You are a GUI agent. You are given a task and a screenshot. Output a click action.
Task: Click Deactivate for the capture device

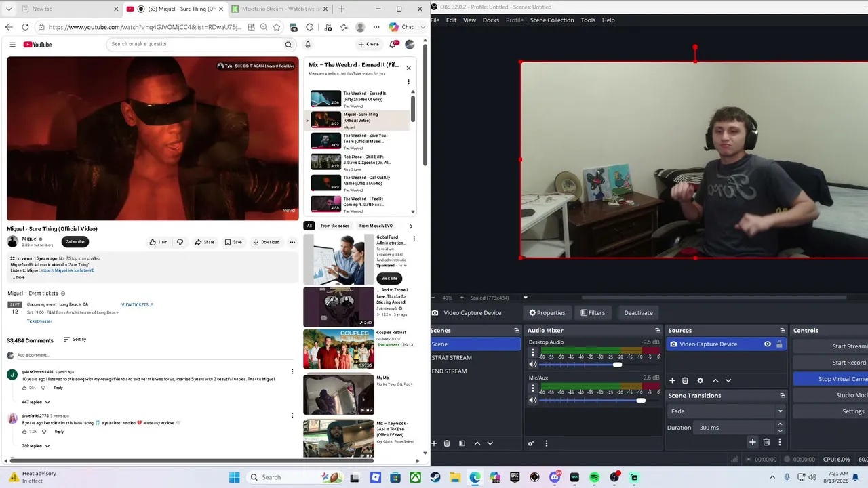(x=638, y=312)
